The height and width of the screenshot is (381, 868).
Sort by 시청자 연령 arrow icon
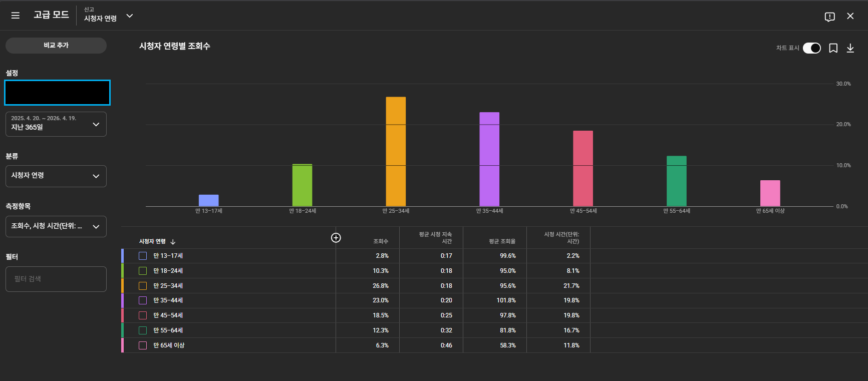(x=173, y=242)
